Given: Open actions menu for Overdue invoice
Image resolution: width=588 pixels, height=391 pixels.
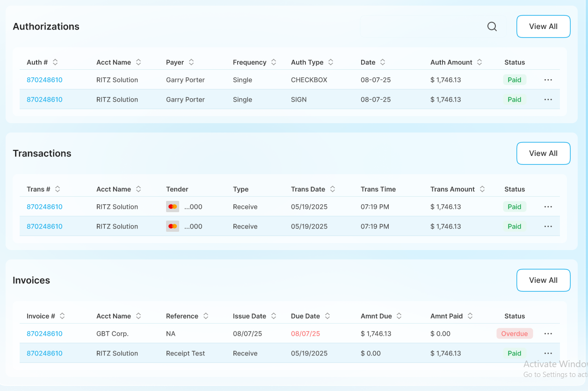Looking at the screenshot, I should click(548, 334).
